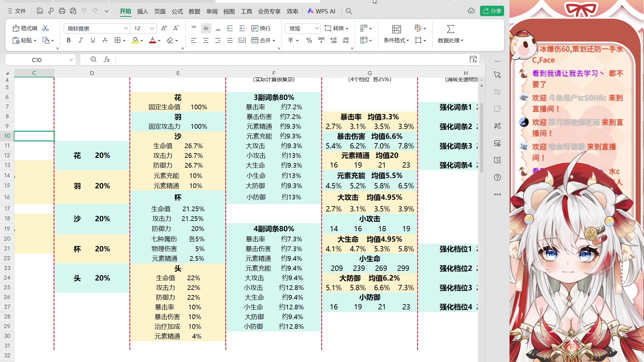Click the Print icon

coord(62,11)
